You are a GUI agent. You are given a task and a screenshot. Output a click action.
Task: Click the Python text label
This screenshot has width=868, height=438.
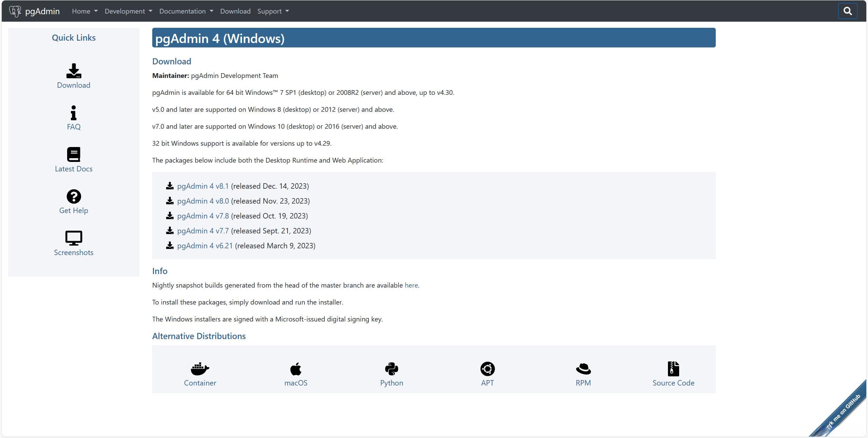pos(392,383)
